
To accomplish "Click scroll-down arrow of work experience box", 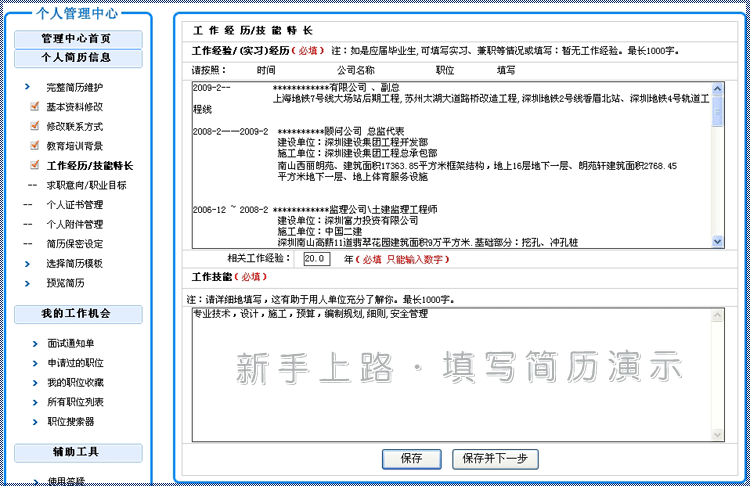I will pyautogui.click(x=717, y=242).
